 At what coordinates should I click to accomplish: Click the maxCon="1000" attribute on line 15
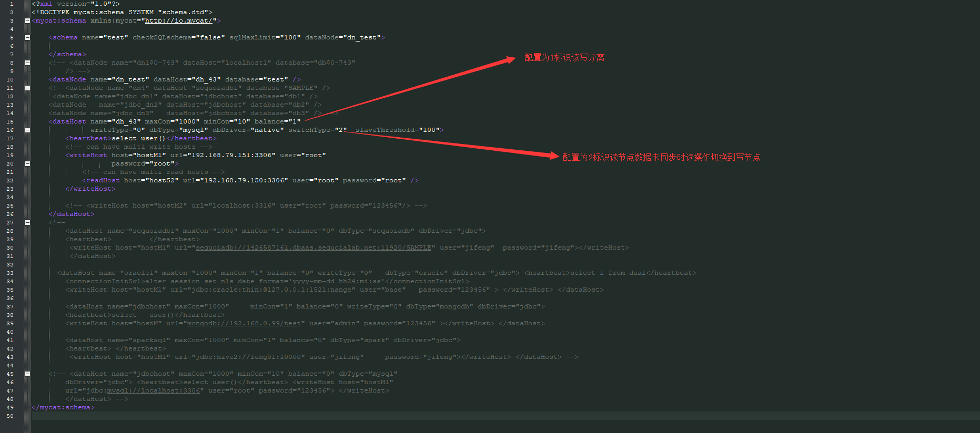coord(173,122)
